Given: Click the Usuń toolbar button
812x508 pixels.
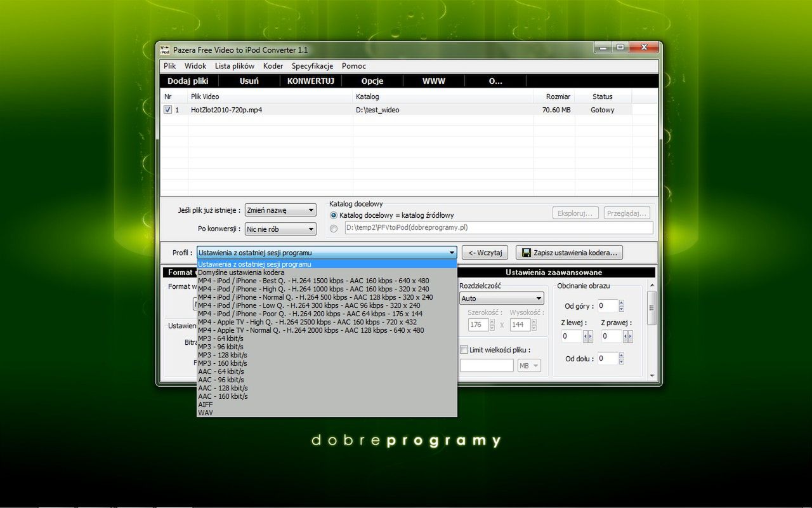Looking at the screenshot, I should click(249, 81).
